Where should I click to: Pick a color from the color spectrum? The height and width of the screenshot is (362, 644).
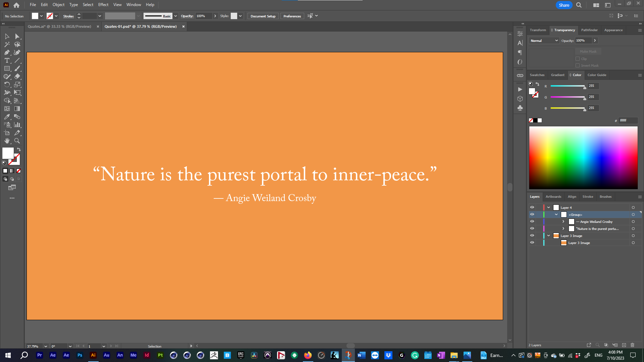(x=584, y=158)
